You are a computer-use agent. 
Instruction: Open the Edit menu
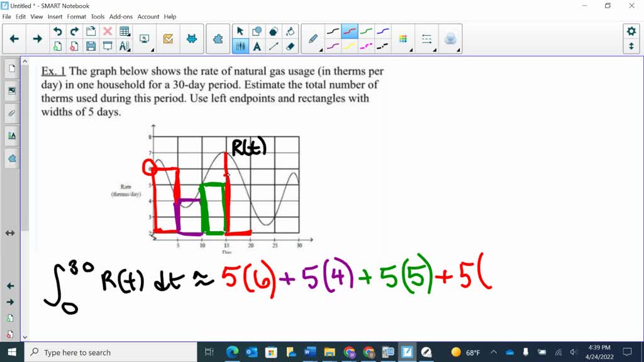pos(21,17)
